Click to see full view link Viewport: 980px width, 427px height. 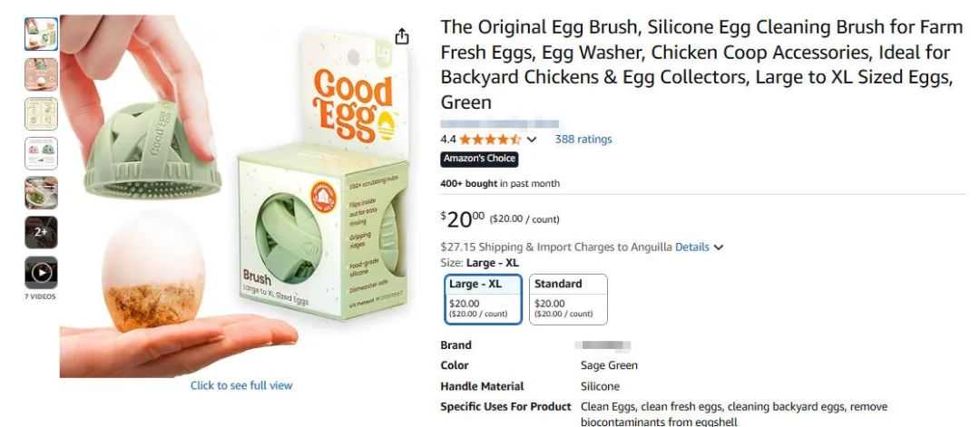point(241,385)
